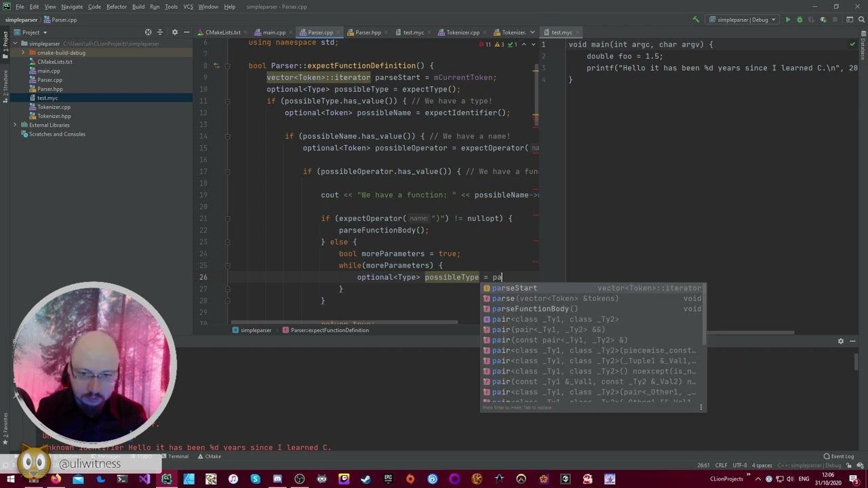Select parseStart completion suggestion

click(593, 288)
